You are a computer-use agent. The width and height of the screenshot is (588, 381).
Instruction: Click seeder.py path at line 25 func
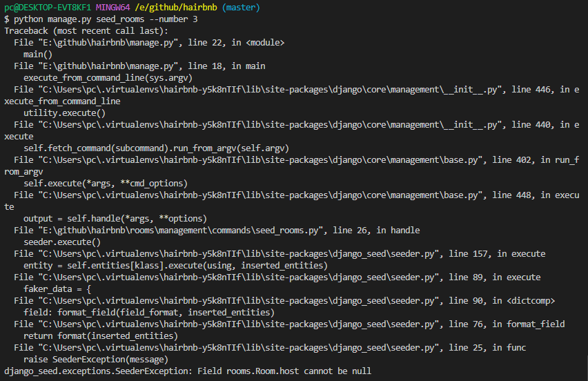coord(239,348)
